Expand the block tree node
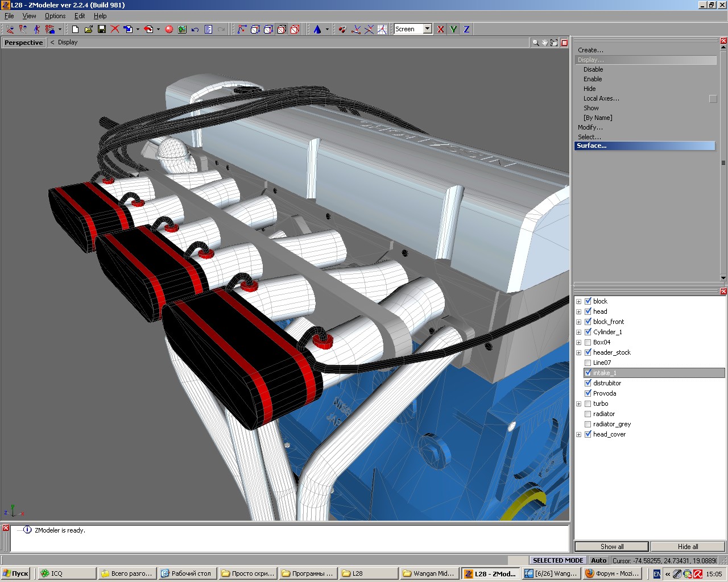 (x=578, y=301)
